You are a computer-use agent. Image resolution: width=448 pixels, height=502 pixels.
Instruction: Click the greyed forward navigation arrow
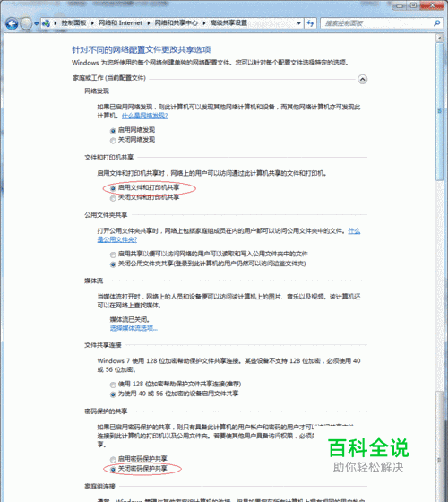pos(26,23)
